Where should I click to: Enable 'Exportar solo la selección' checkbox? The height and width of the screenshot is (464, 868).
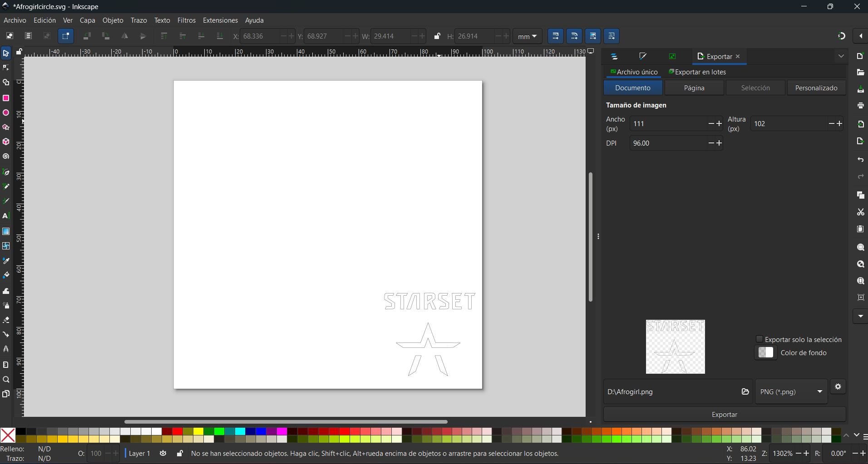coord(759,339)
